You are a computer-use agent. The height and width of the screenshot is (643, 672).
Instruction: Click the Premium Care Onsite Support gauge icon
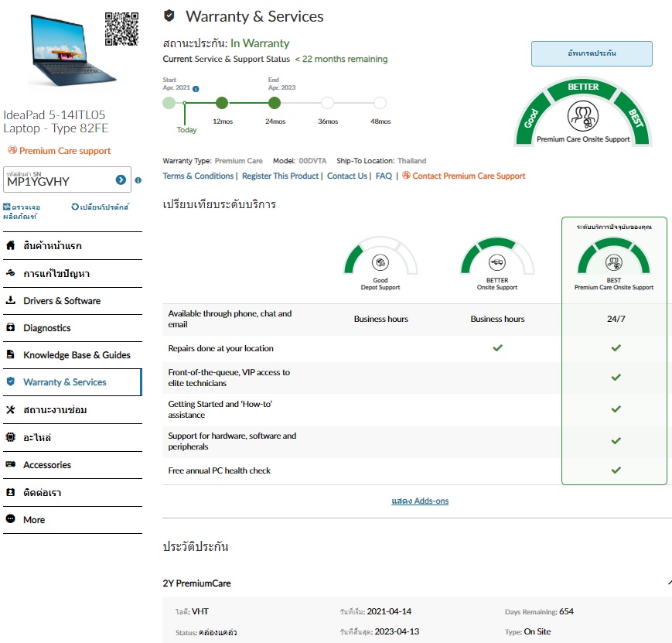click(583, 116)
